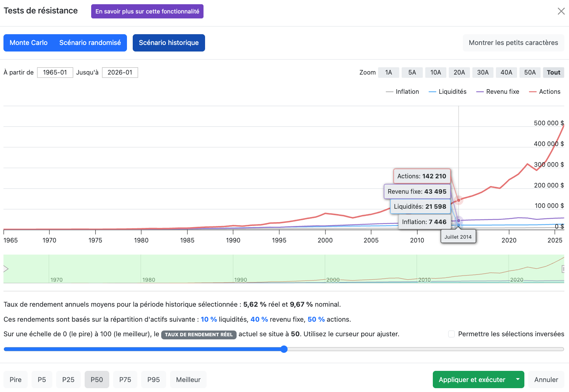This screenshot has height=392, width=569.
Task: Click Montrer les petits caractères button
Action: (513, 43)
